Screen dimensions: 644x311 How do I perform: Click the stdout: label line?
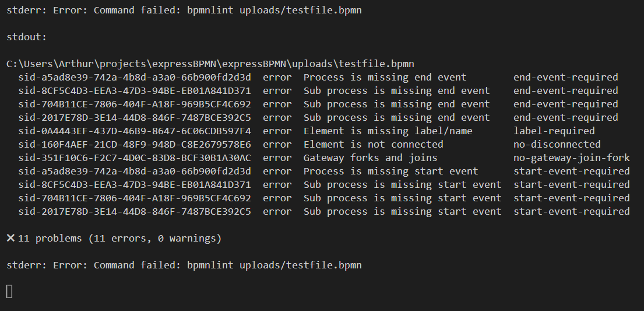click(x=27, y=37)
